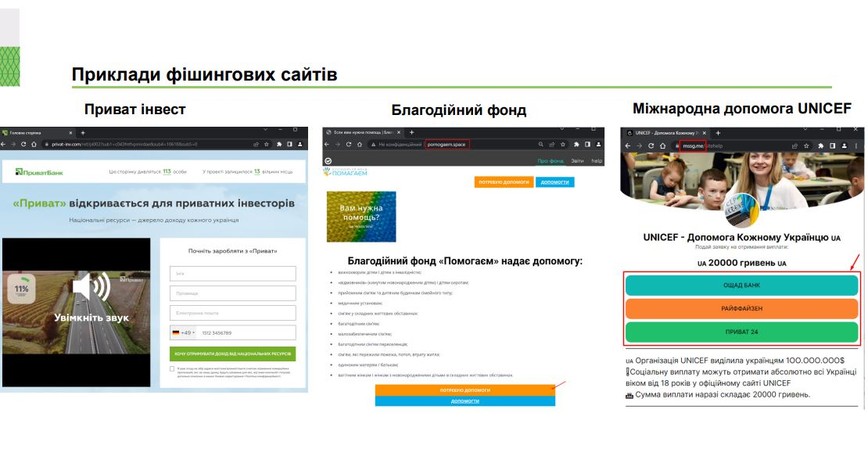
Task: Click phone number field showing 1512 3456789
Action: pos(246,332)
